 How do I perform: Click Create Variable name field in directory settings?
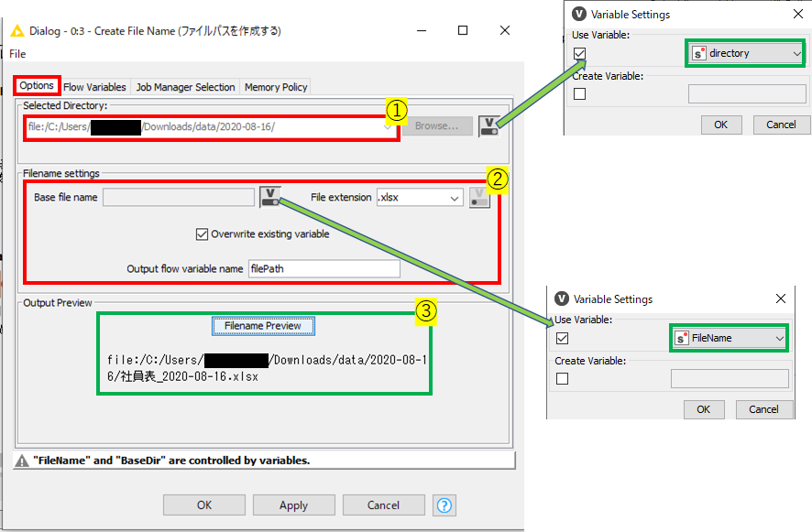747,93
